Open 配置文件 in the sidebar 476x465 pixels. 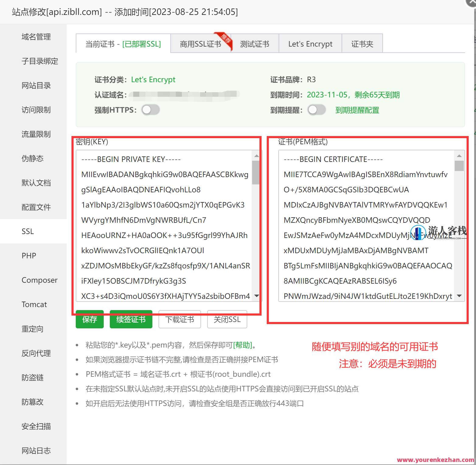(x=36, y=207)
